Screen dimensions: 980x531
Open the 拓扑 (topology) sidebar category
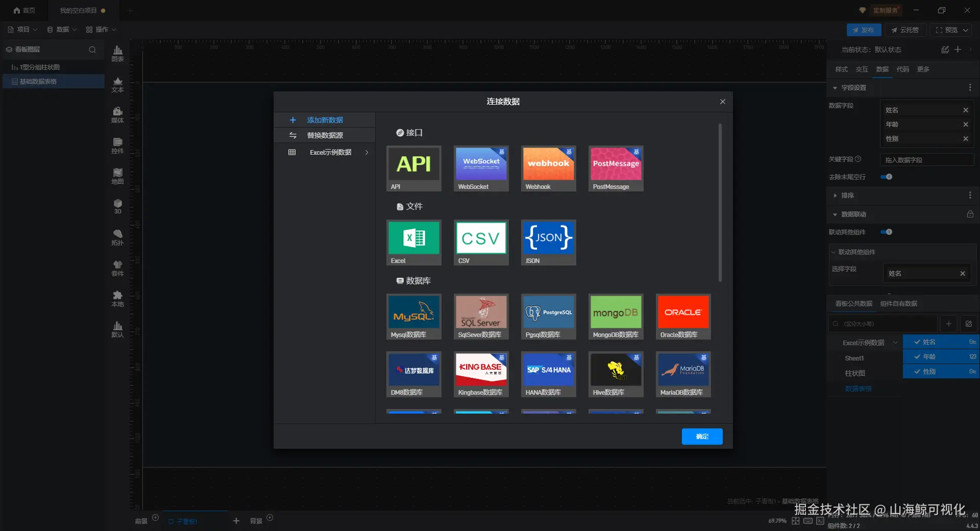click(x=117, y=237)
